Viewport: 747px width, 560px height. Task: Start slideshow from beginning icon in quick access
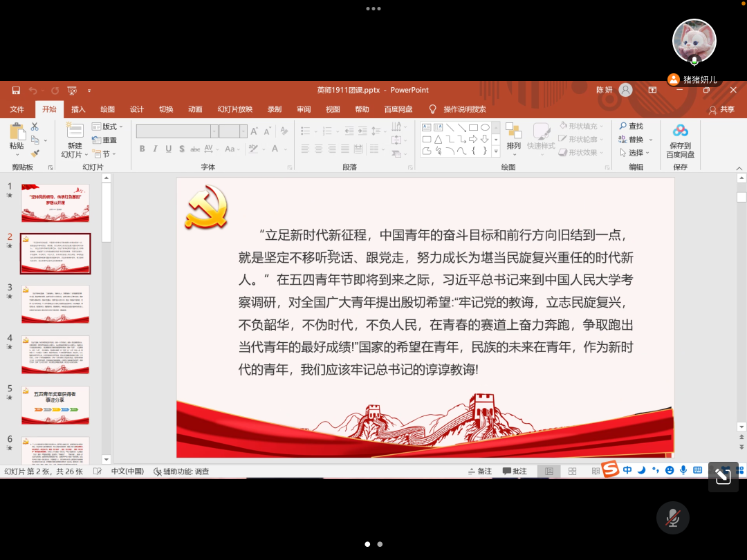[73, 91]
